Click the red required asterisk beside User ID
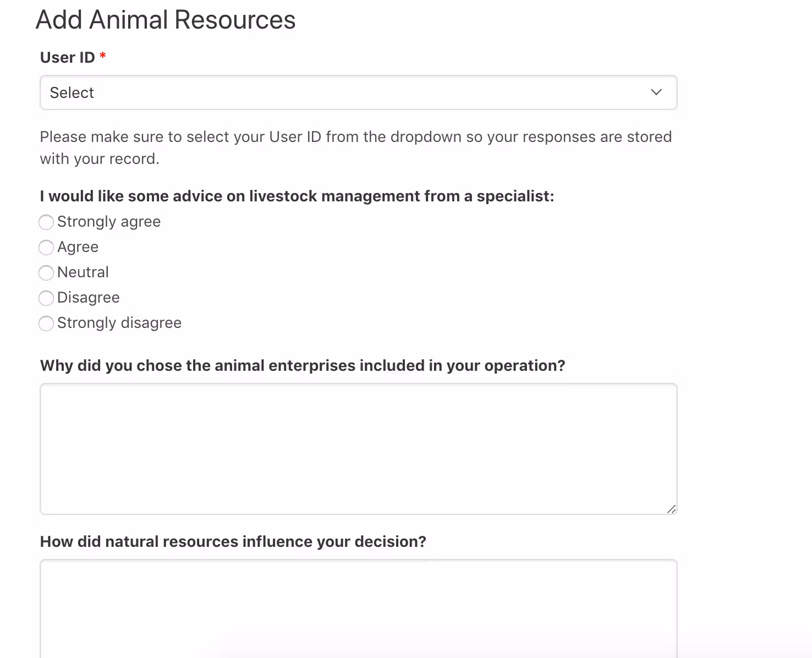 pyautogui.click(x=103, y=56)
